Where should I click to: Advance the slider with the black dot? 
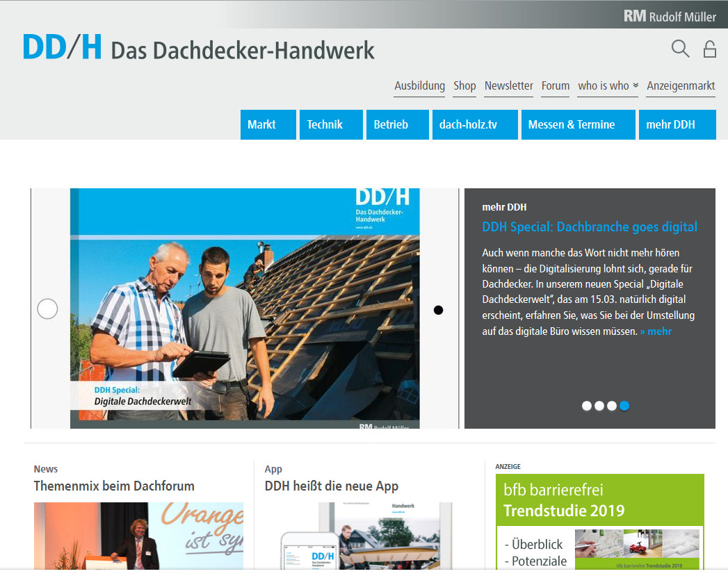(438, 310)
